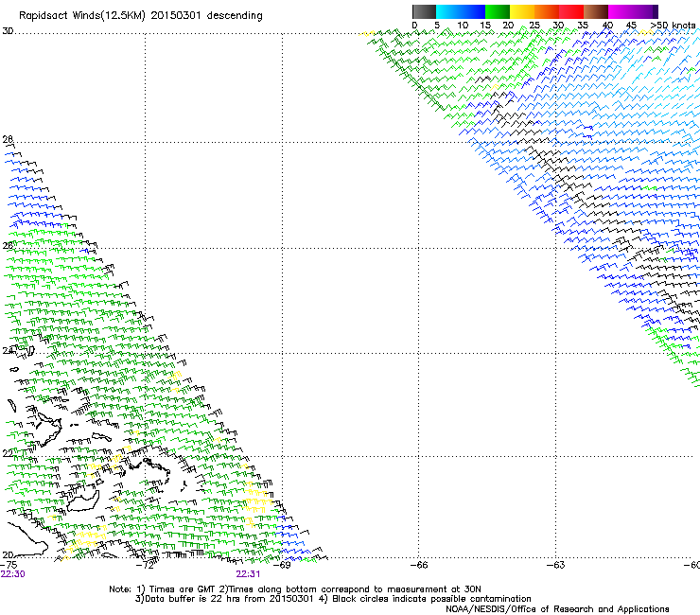This screenshot has width=700, height=615.
Task: Click the -72 longitude axis label
Action: pyautogui.click(x=145, y=565)
